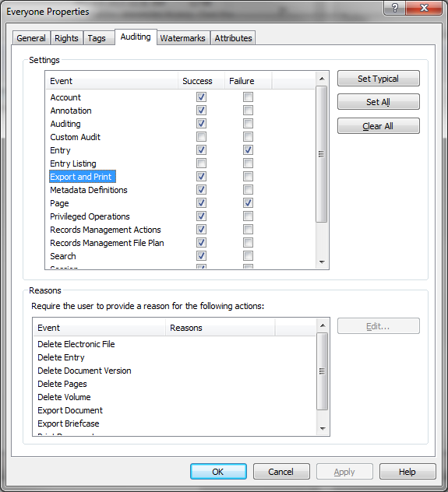Click scroll down arrow in Reasons list
Viewport: 448px width, 492px height.
(x=323, y=429)
